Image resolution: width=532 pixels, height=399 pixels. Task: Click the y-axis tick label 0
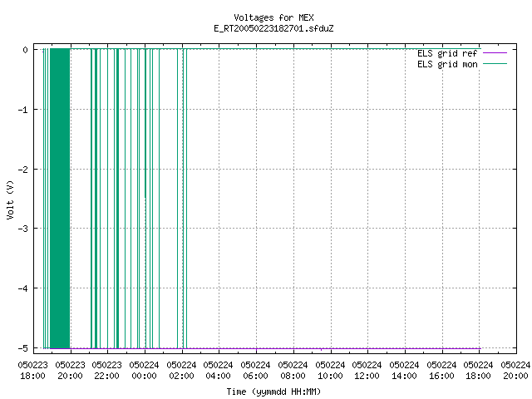pyautogui.click(x=25, y=50)
